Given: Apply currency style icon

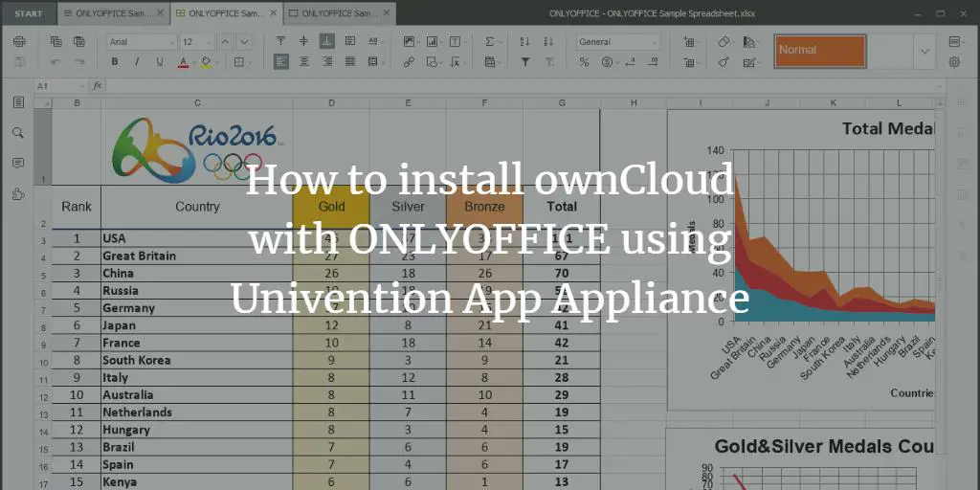Looking at the screenshot, I should [x=609, y=62].
